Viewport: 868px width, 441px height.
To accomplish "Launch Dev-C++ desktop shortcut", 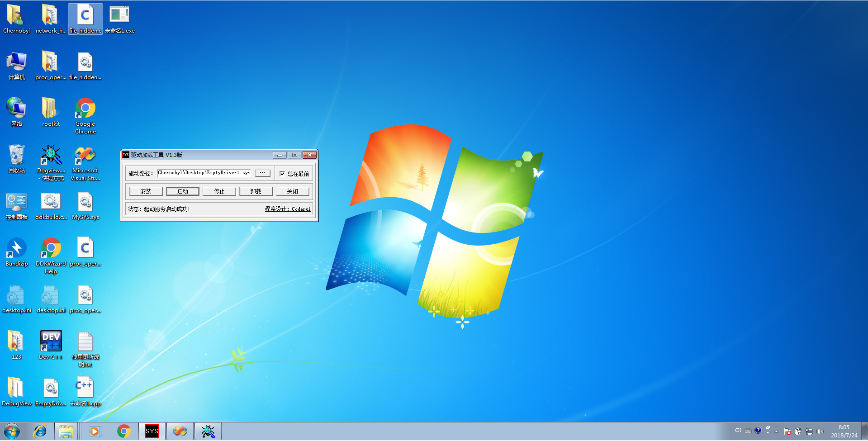I will [x=51, y=345].
